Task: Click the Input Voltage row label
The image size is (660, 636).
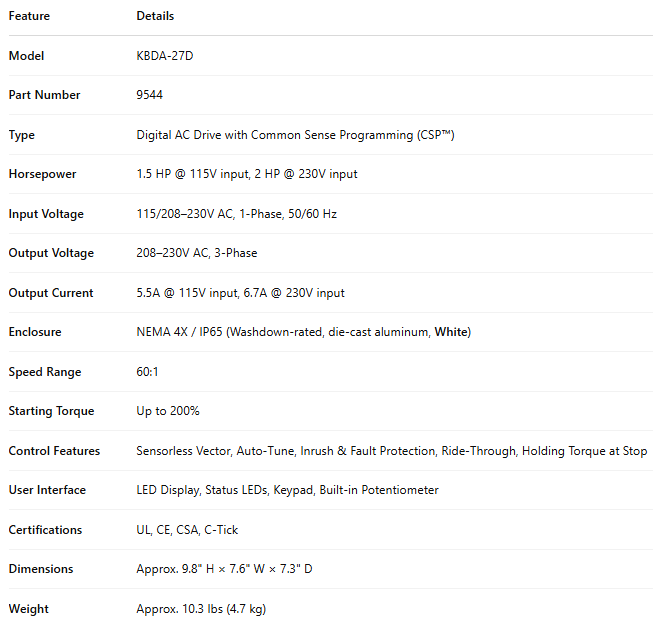Action: coord(46,214)
